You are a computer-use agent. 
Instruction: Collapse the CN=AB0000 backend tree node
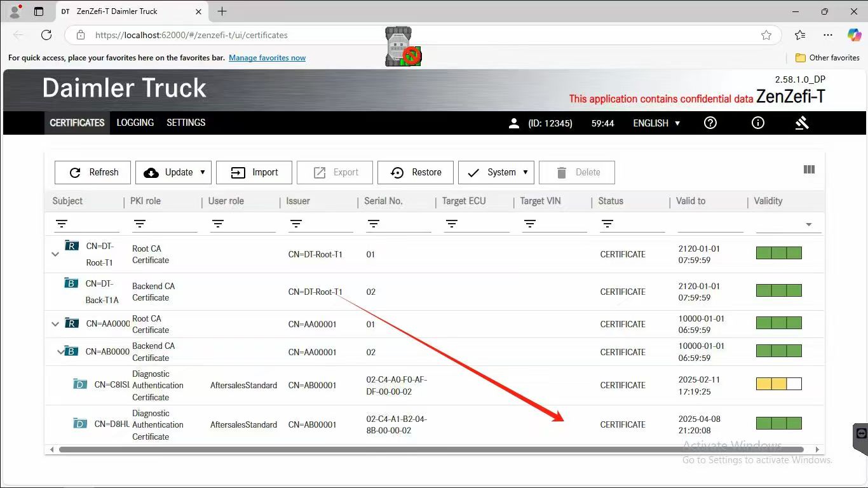pyautogui.click(x=61, y=351)
